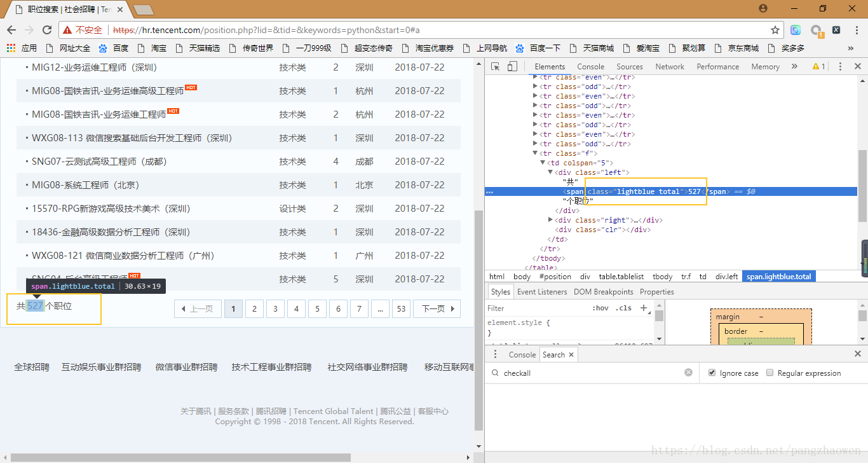Clear the checkall search field
The width and height of the screenshot is (868, 463).
point(688,373)
